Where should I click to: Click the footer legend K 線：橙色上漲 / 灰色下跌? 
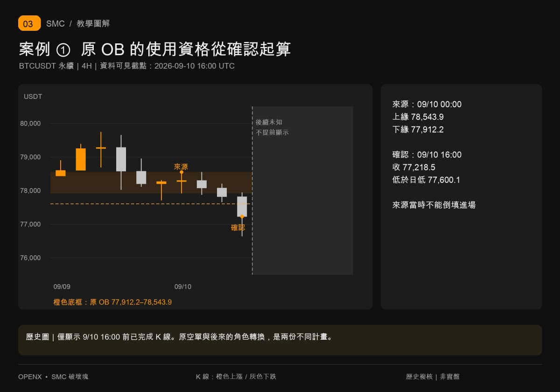[x=236, y=377]
